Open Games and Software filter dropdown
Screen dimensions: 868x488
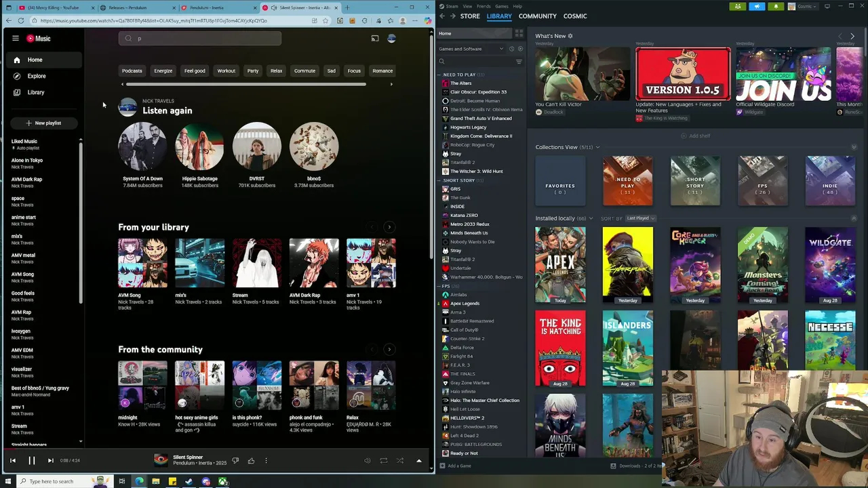click(471, 49)
